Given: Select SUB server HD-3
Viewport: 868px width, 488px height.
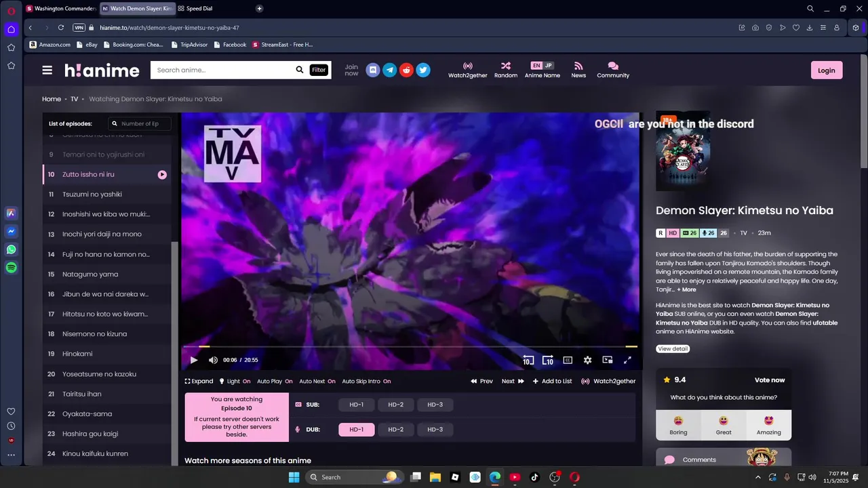Looking at the screenshot, I should tap(435, 405).
